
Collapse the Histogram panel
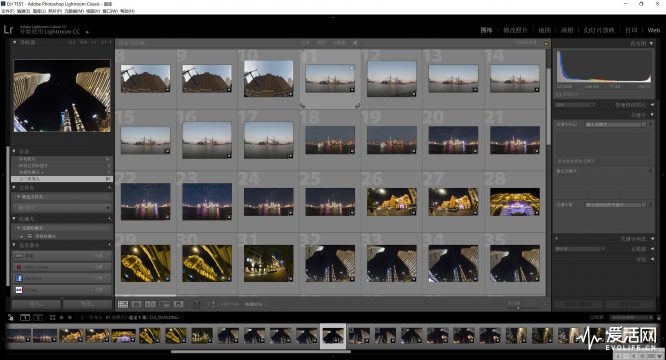[x=652, y=43]
